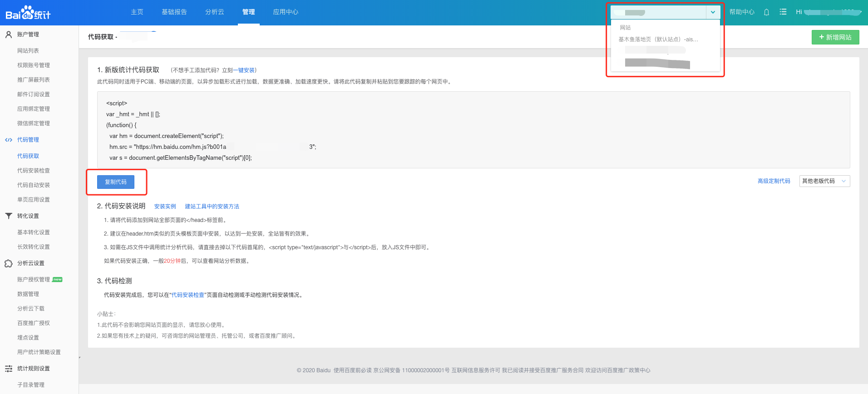Click the 新增网站 button

click(x=835, y=37)
